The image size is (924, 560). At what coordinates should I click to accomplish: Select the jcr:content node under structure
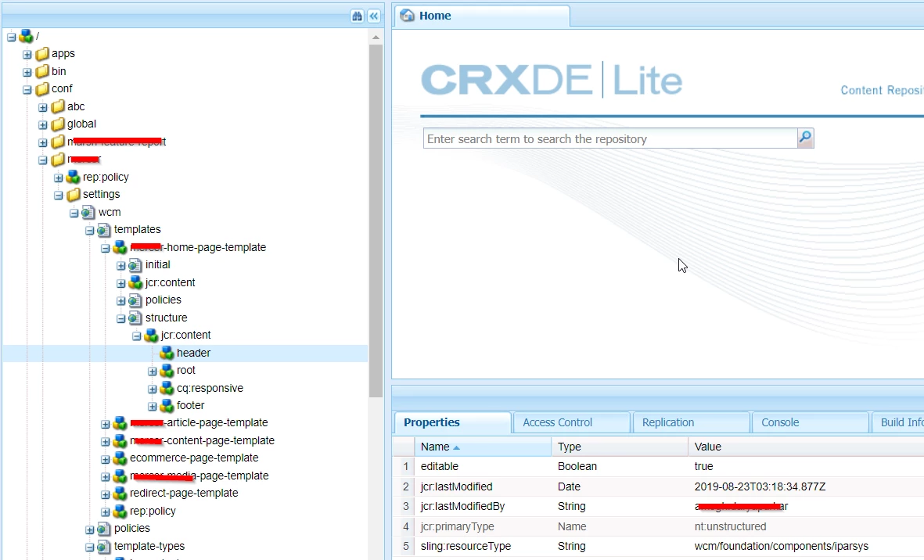tap(185, 335)
